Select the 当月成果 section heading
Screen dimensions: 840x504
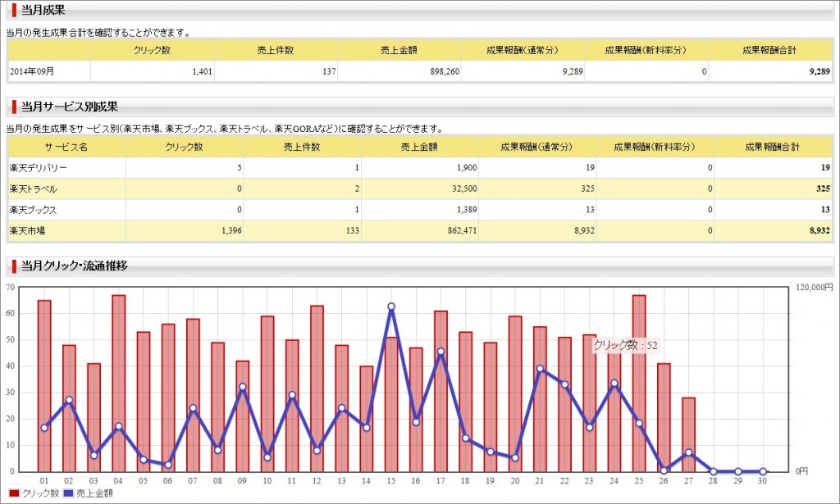[43, 10]
